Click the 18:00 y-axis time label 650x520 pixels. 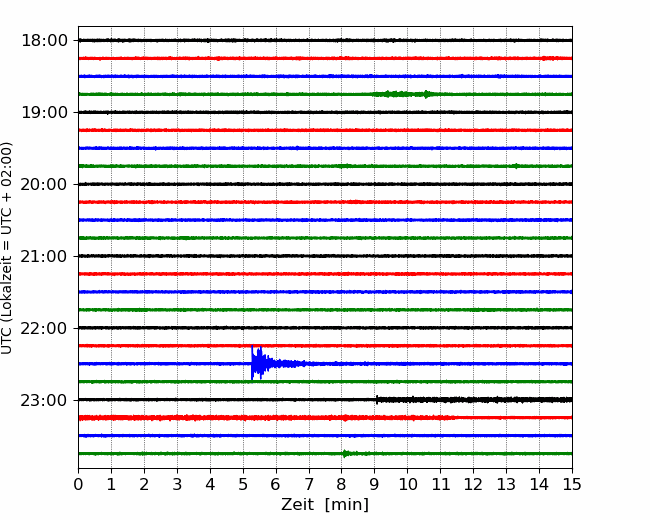pyautogui.click(x=44, y=41)
